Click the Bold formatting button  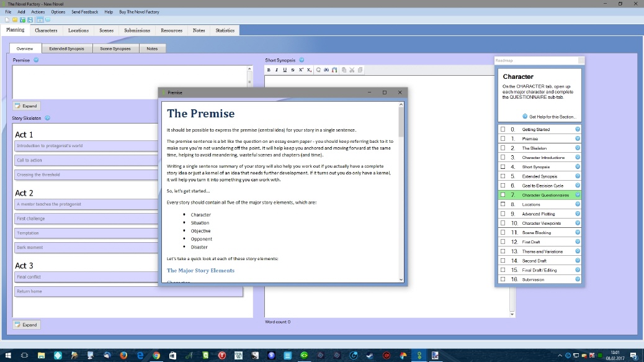(269, 70)
